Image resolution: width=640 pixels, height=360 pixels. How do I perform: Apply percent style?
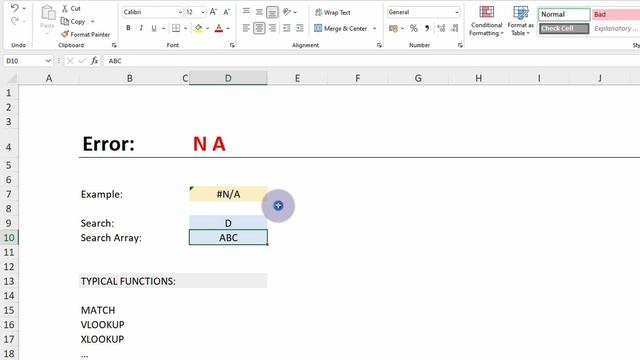click(x=413, y=28)
